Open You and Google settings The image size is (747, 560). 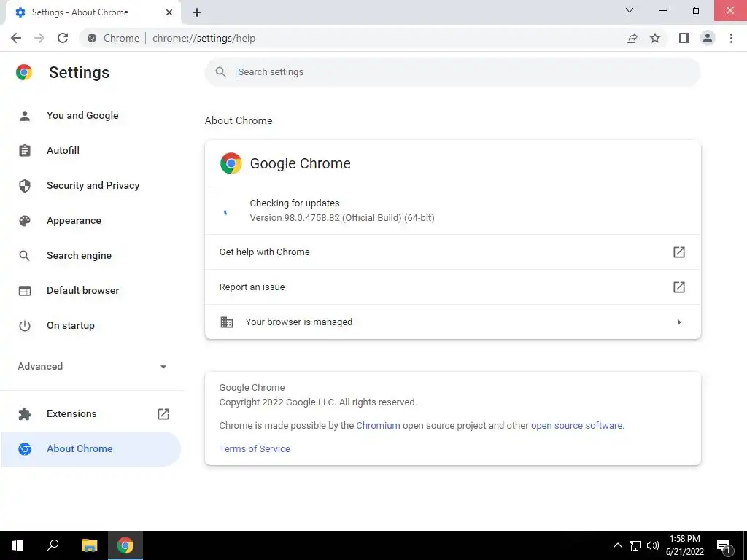90,115
